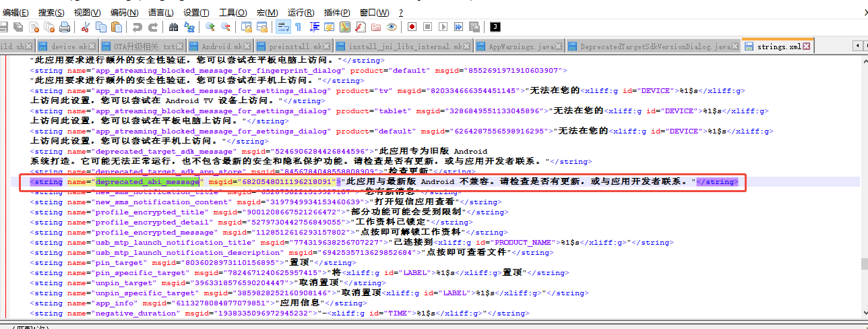
Task: Open Find with the binoculars icon
Action: (x=173, y=27)
